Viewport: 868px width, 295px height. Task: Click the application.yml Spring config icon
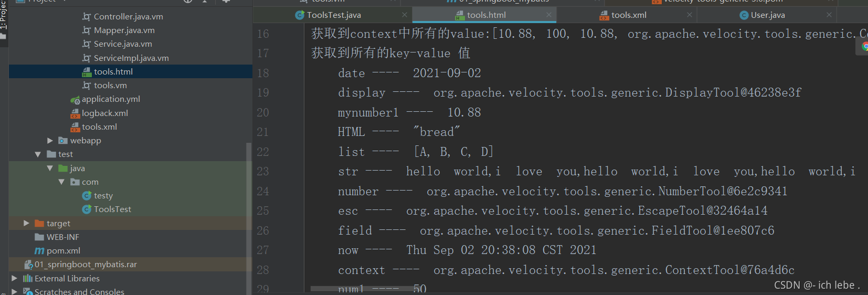click(x=75, y=99)
